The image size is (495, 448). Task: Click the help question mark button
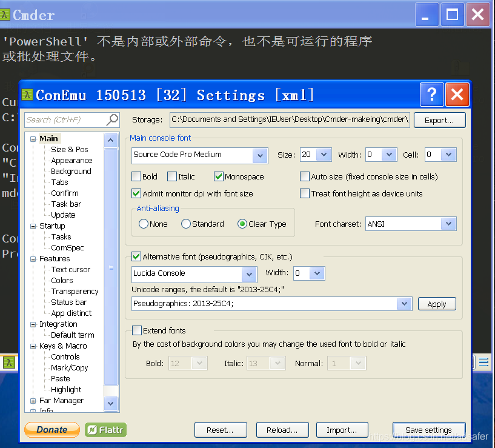pos(431,95)
